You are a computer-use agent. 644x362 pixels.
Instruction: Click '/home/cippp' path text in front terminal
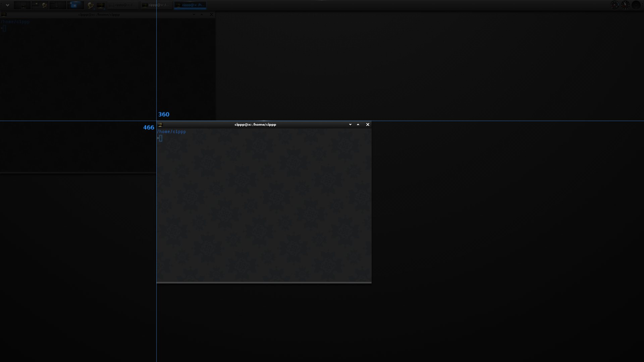click(x=171, y=132)
